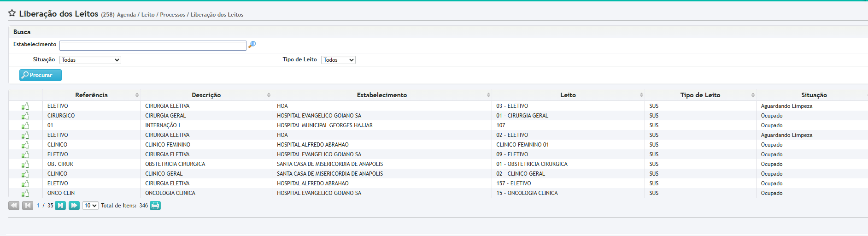Click release icon for the OBSTETRICIA CIRURGICA row

(x=25, y=164)
